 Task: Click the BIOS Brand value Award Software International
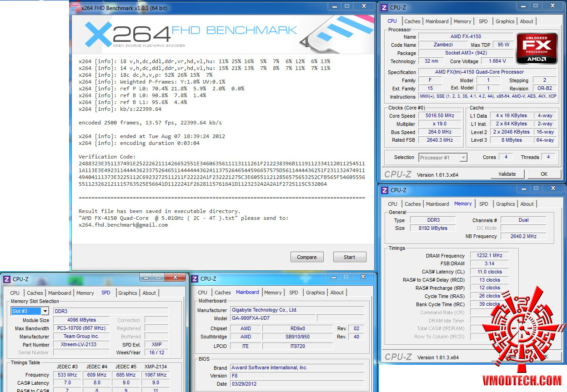tap(296, 367)
